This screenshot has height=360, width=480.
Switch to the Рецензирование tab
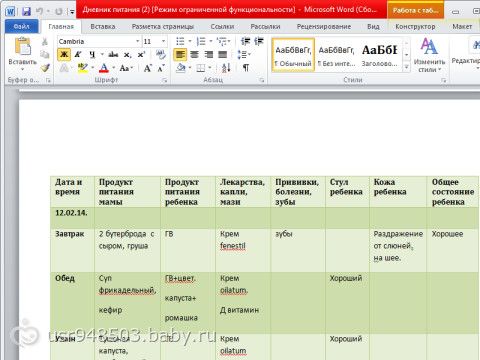324,26
